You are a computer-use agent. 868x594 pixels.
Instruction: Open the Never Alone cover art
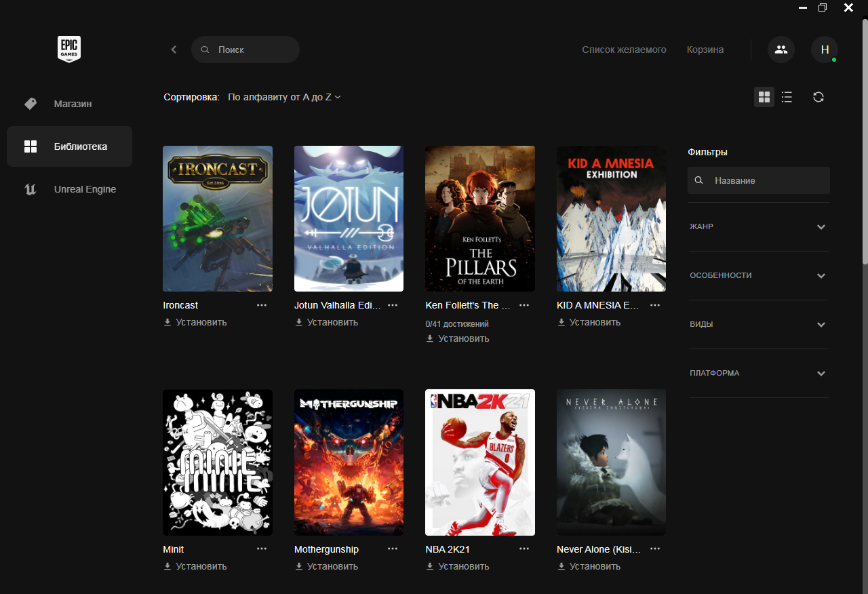612,462
